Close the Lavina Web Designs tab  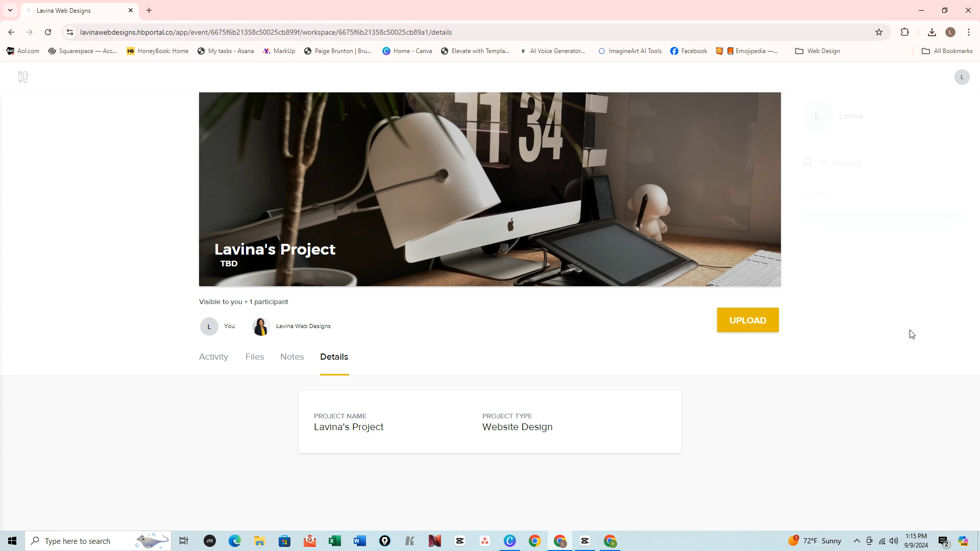pyautogui.click(x=130, y=10)
